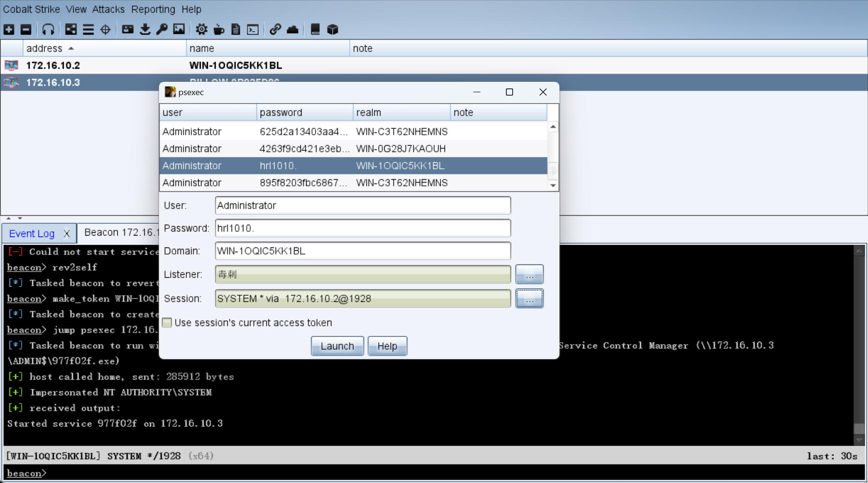The height and width of the screenshot is (483, 868).
Task: Click the cube About icon in toolbar
Action: tap(333, 29)
